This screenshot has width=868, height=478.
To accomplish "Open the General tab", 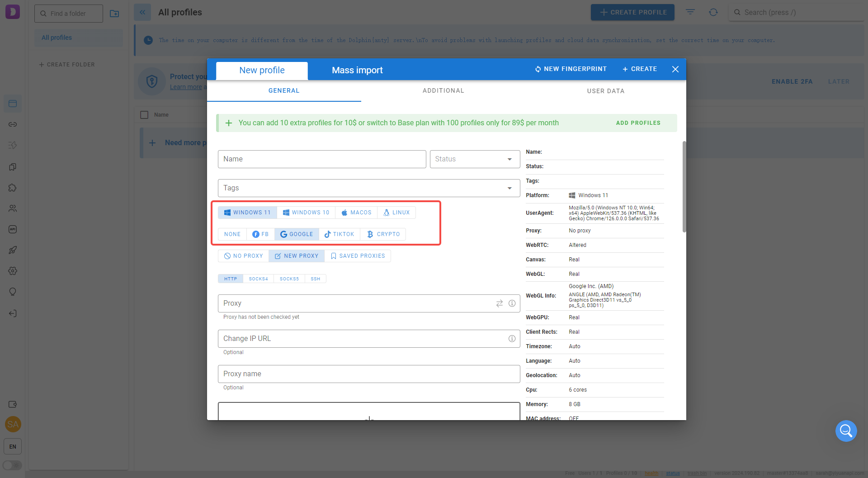I will click(284, 91).
